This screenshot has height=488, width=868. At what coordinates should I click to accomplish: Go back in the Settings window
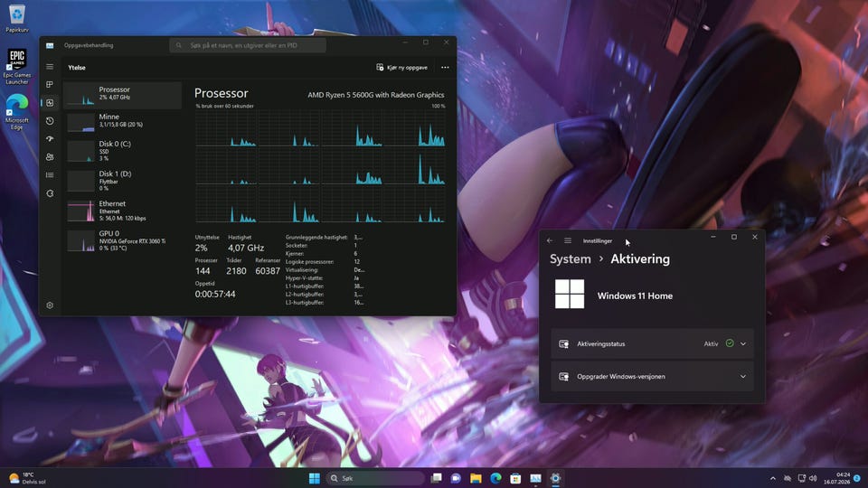(550, 240)
